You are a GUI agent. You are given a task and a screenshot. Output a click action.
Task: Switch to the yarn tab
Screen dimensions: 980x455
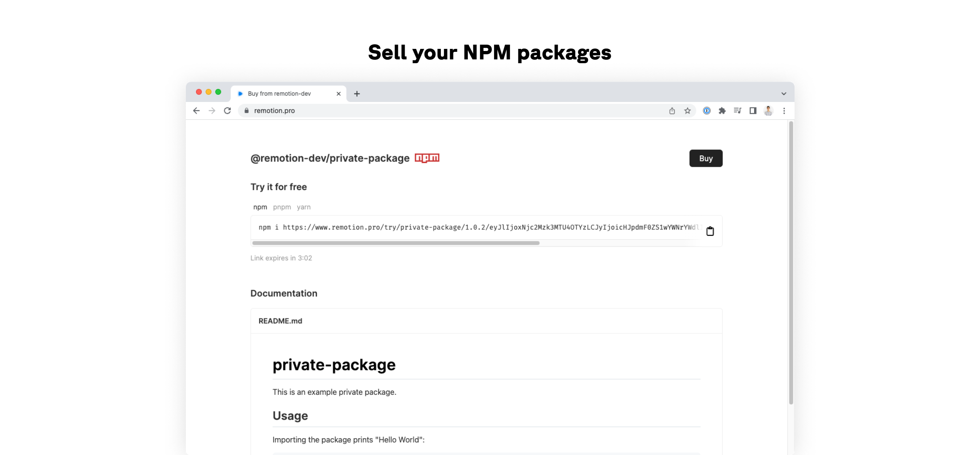click(x=303, y=207)
